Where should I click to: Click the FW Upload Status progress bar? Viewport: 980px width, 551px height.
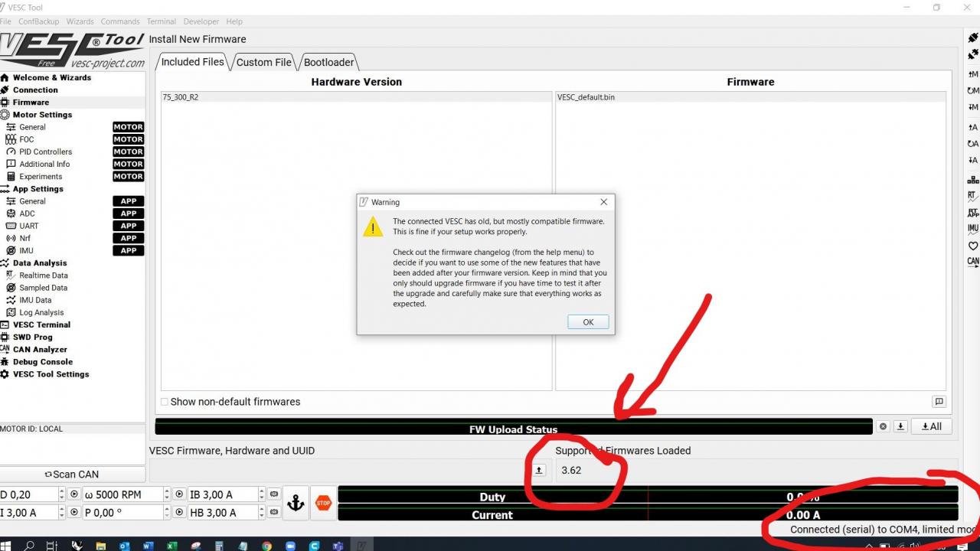[514, 426]
